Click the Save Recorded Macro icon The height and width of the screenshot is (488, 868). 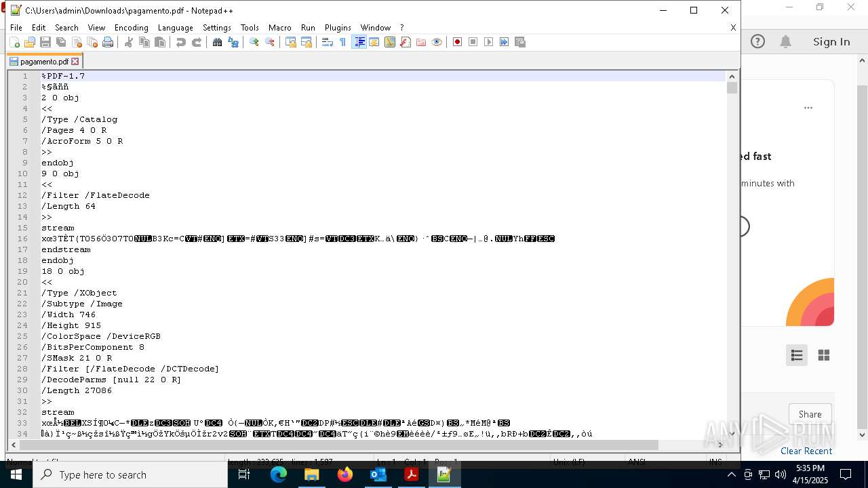[520, 42]
